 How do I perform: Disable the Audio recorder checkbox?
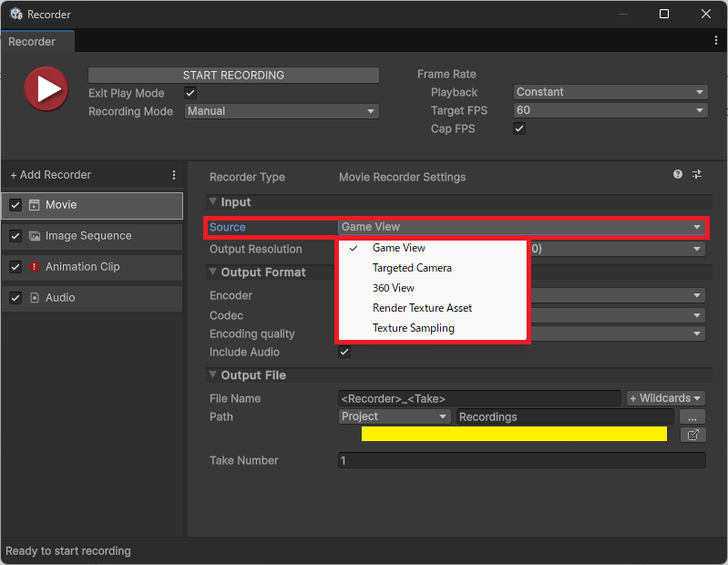(15, 298)
